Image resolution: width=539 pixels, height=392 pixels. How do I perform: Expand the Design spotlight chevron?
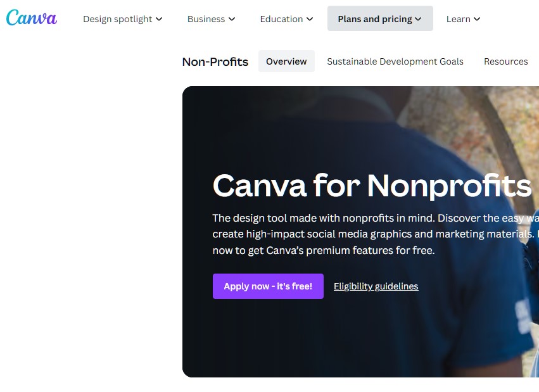(x=158, y=19)
